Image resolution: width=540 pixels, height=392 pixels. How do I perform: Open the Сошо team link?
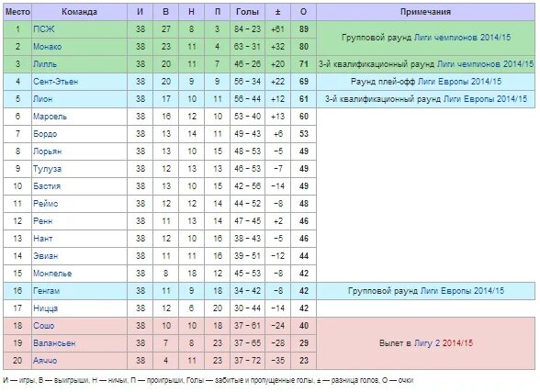tap(44, 326)
